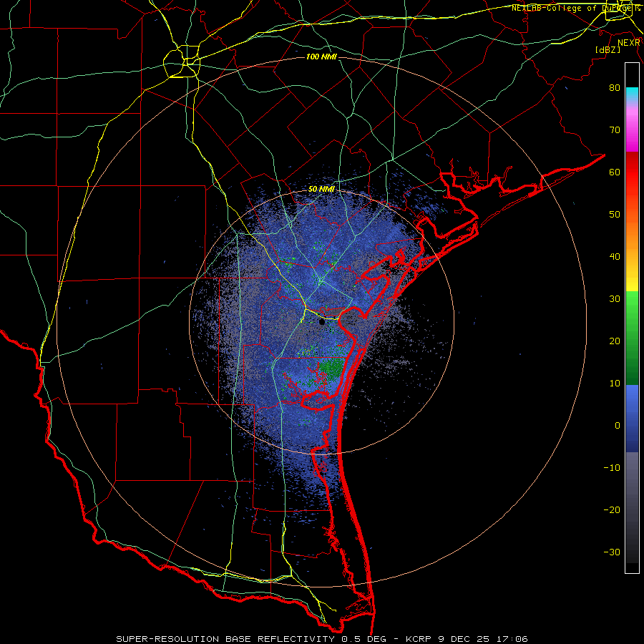Click the 40 value on dBZ scale

pyautogui.click(x=615, y=257)
